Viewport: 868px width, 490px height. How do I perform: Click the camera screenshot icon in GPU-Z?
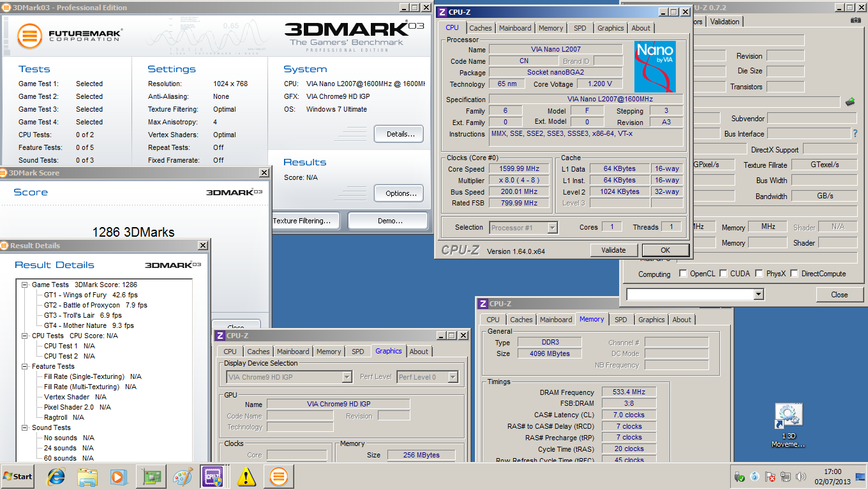pos(855,20)
